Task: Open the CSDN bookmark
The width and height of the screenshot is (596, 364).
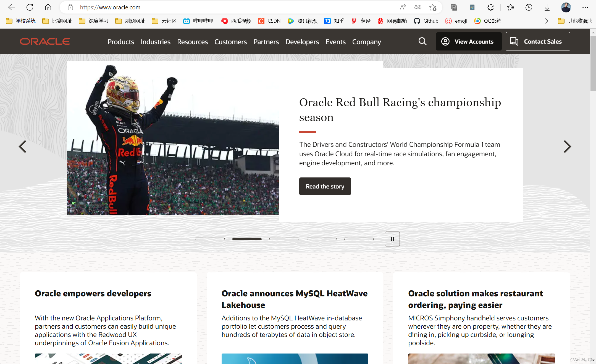Action: 269,21
